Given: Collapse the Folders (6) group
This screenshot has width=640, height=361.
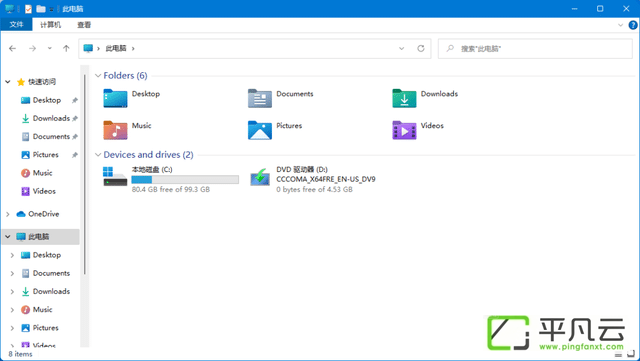Looking at the screenshot, I should click(98, 76).
